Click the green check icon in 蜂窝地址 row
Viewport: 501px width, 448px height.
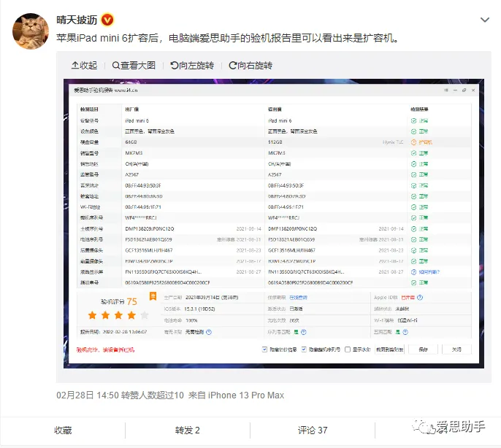click(413, 196)
